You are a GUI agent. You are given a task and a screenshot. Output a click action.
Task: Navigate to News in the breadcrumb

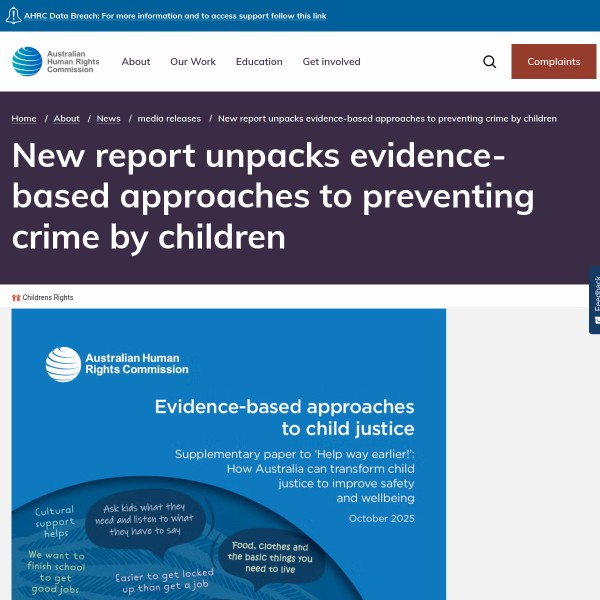pyautogui.click(x=108, y=119)
